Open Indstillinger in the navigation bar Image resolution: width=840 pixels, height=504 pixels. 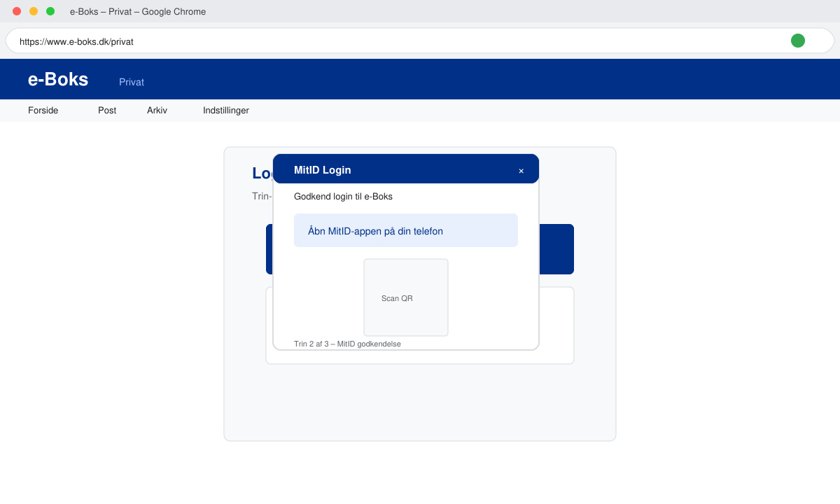coord(226,111)
